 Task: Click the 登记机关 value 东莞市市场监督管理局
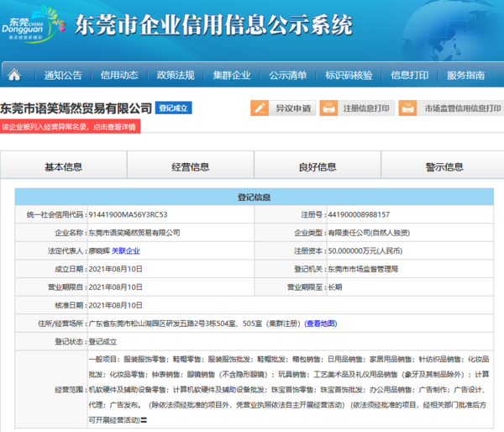pyautogui.click(x=363, y=269)
